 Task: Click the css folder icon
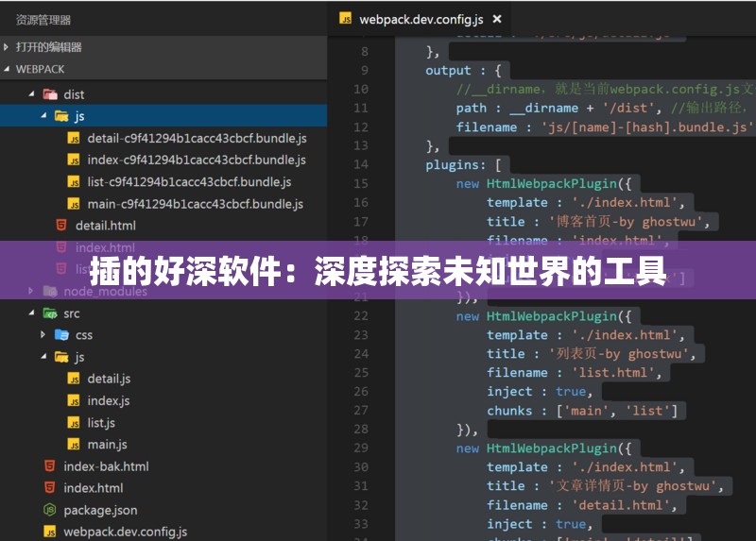point(61,335)
